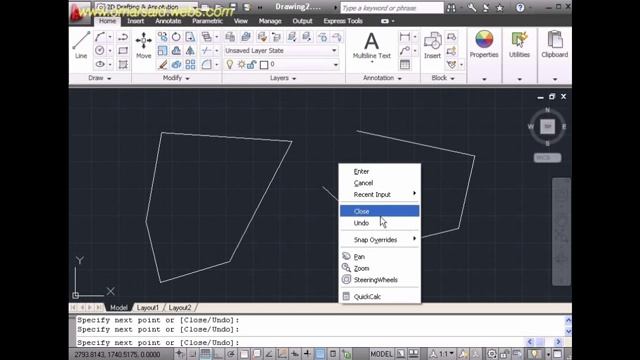Select the Copy tool in Modify panel
The image size is (640, 360).
click(162, 37)
